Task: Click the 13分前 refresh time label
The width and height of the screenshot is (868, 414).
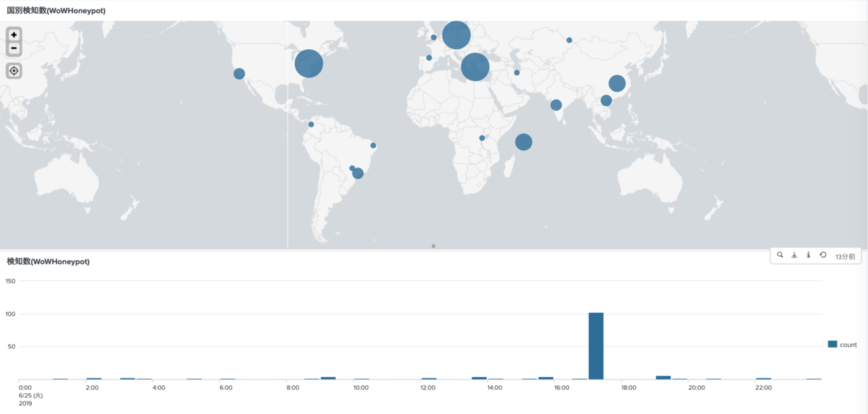Action: coord(845,256)
